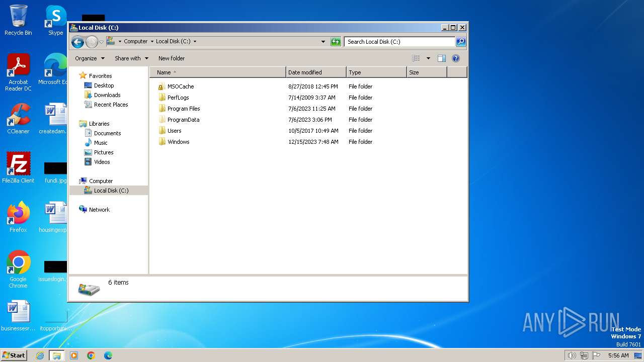Click the Change your view icon
644x362 pixels.
pos(416,58)
